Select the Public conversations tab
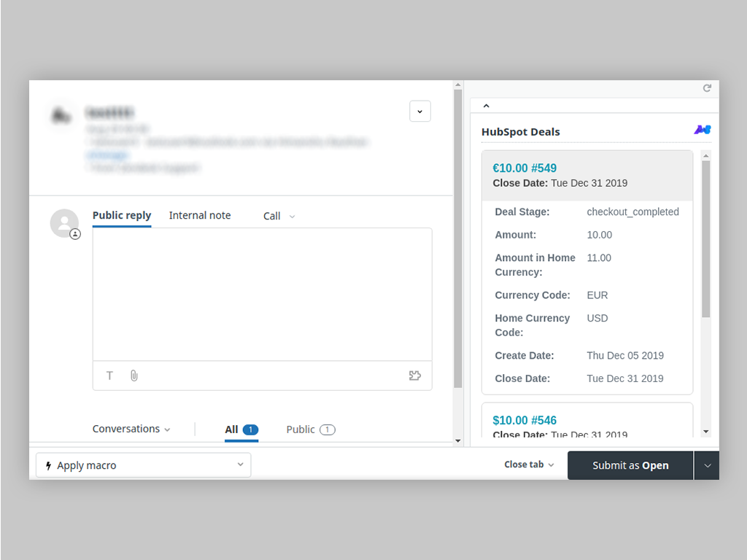Viewport: 747px width, 560px height. [x=310, y=429]
